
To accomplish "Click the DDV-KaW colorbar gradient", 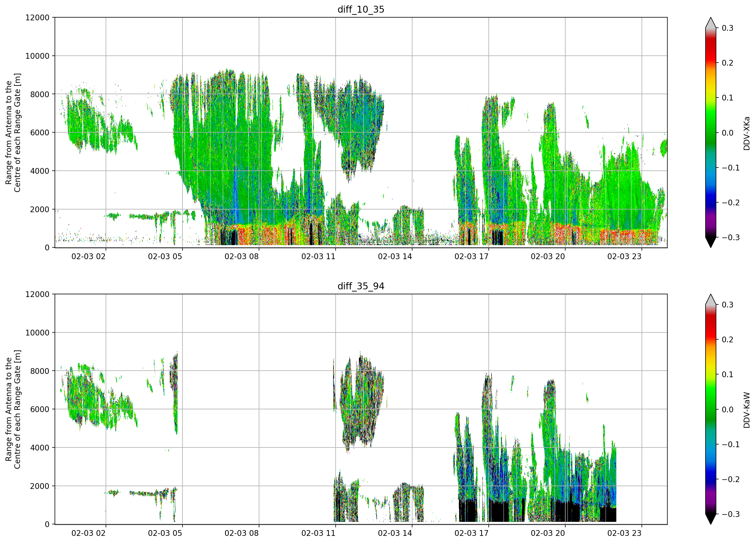I will (710, 409).
